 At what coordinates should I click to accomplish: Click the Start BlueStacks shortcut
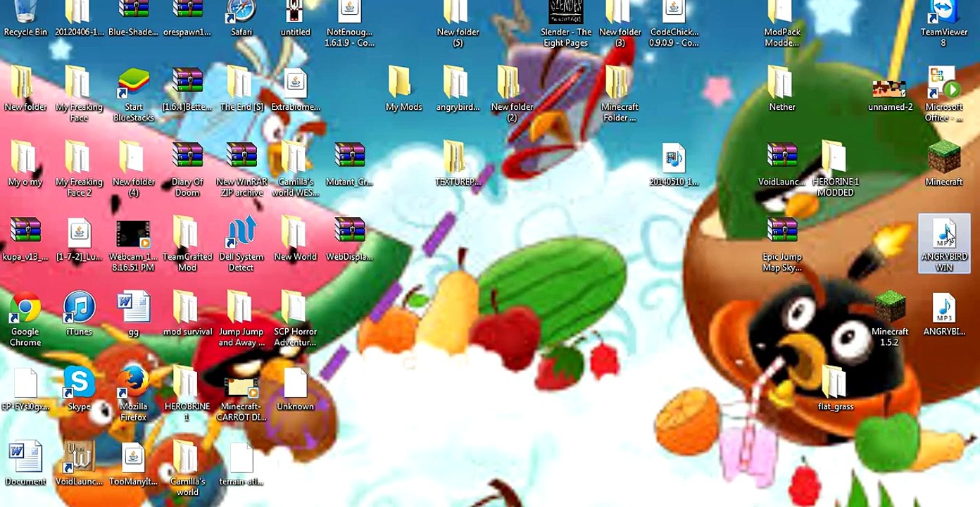[134, 95]
